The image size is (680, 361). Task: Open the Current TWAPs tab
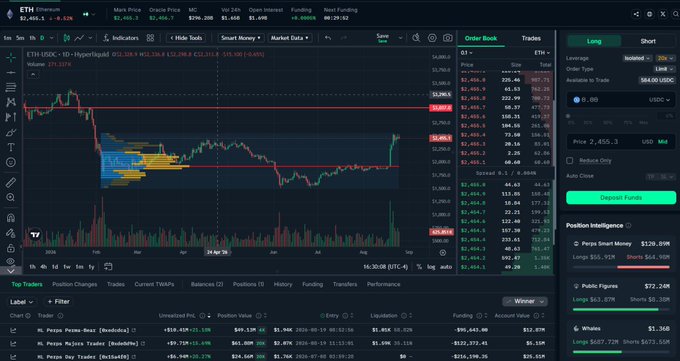(x=154, y=284)
